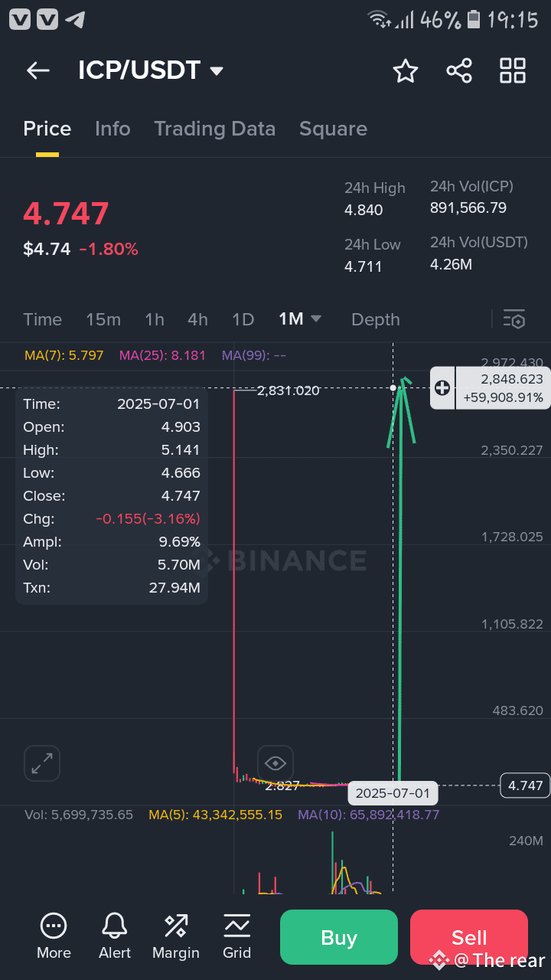Screen dimensions: 551x980
Task: Toggle chart eye visibility icon
Action: point(275,763)
